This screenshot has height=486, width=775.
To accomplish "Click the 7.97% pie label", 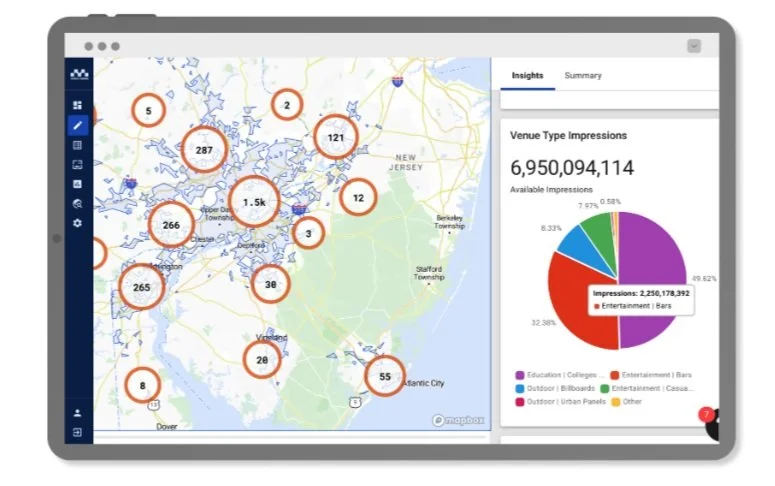I will (x=588, y=206).
